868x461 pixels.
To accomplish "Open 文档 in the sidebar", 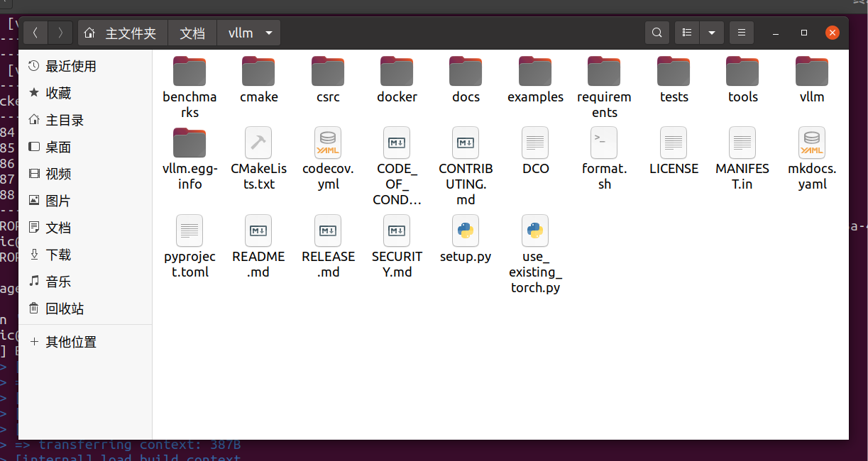I will click(x=85, y=228).
